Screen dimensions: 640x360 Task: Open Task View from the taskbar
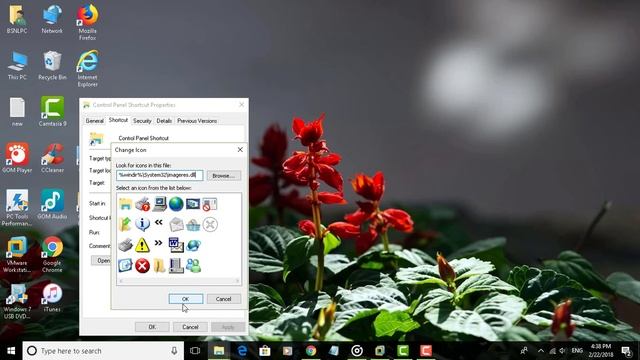point(195,351)
